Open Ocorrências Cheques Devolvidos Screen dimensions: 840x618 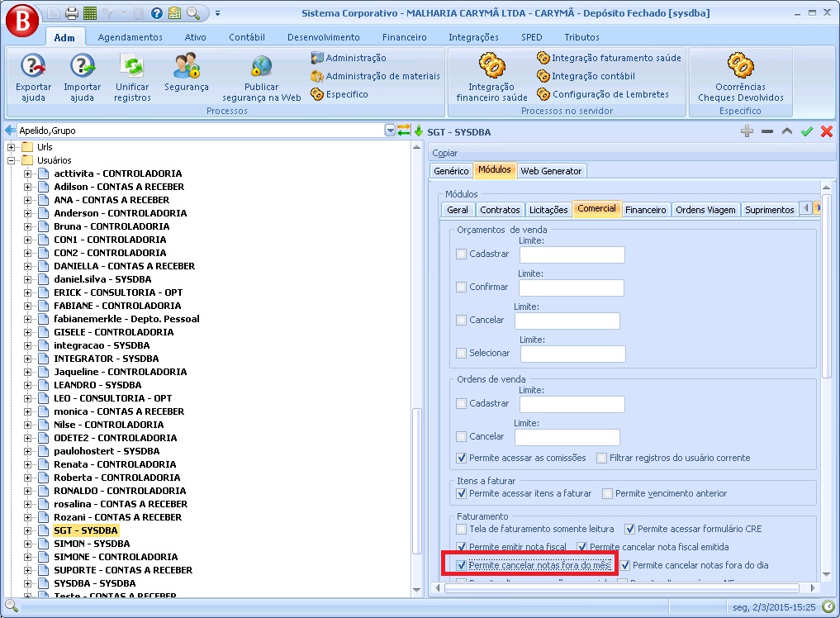point(740,64)
